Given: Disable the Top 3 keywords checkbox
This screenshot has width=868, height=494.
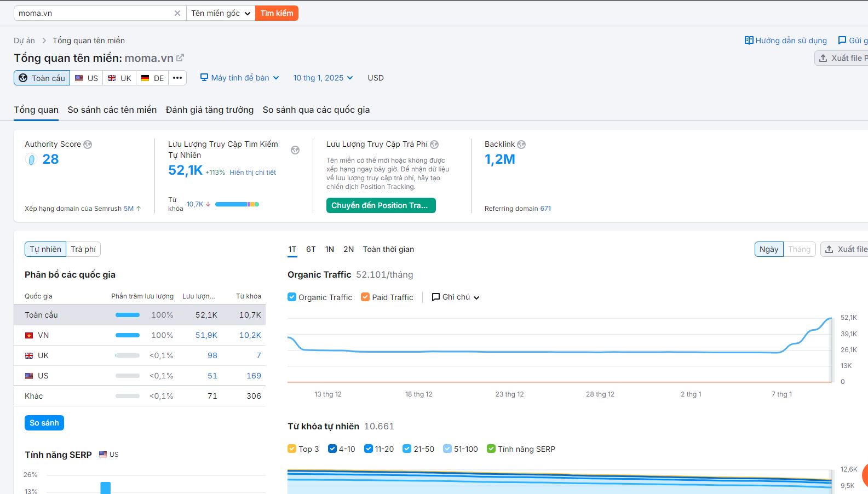Looking at the screenshot, I should click(292, 449).
